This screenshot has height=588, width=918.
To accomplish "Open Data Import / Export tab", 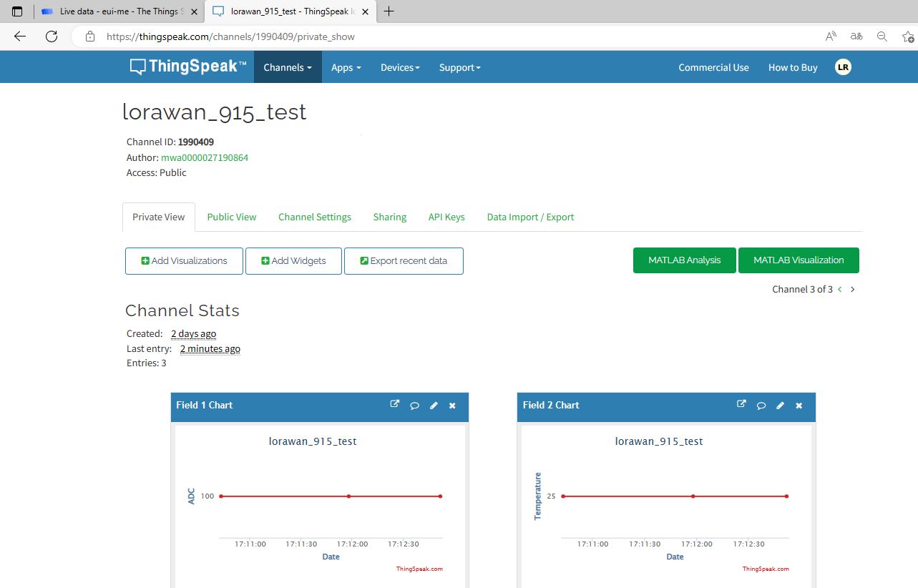I will click(530, 217).
